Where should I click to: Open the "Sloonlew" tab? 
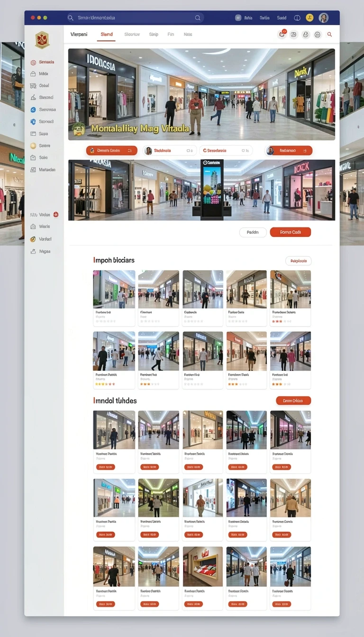click(x=132, y=34)
